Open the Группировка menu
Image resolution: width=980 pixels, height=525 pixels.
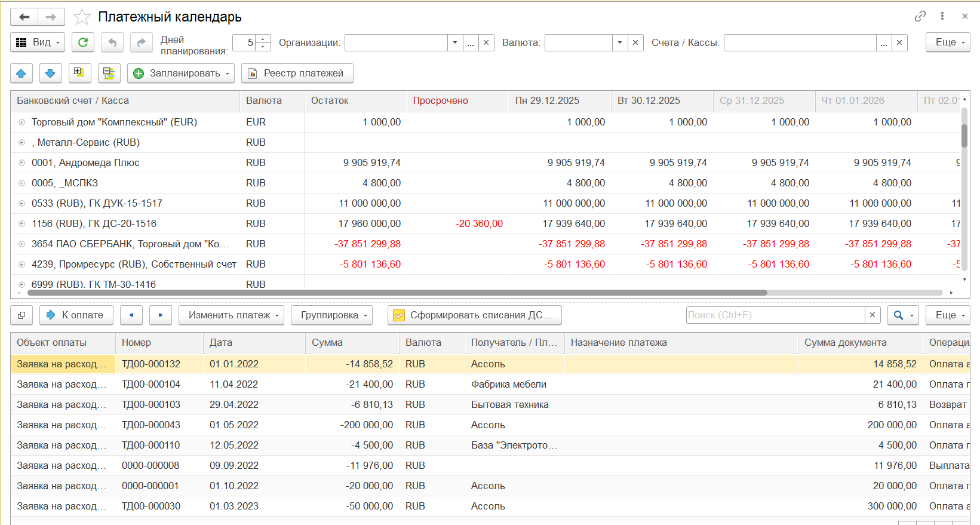click(x=331, y=315)
